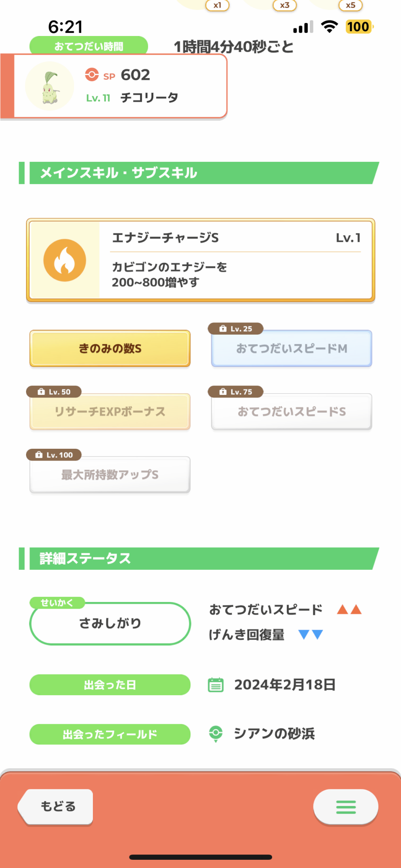Tap the orange up arrows for おてつだいスピード

point(349,610)
